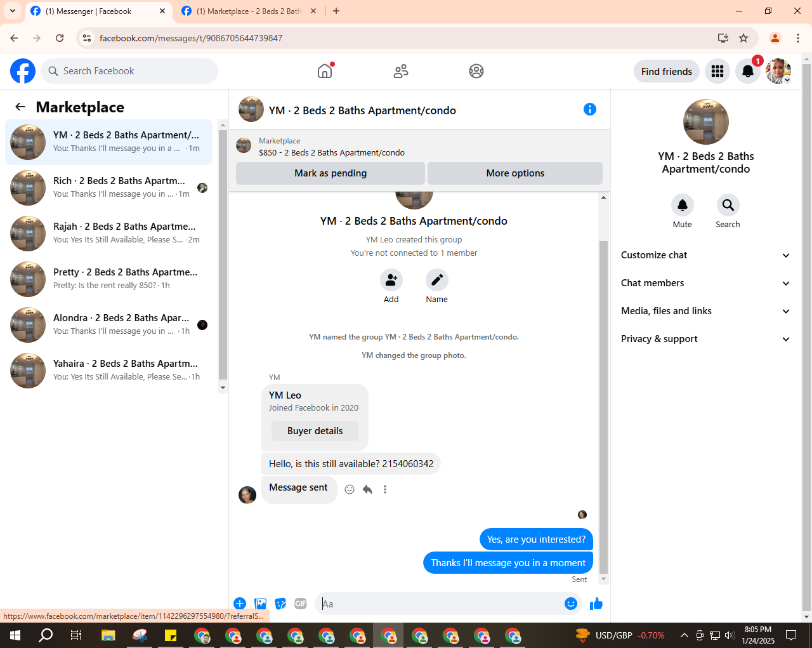Open the Yahaira conversation in chat list

109,371
